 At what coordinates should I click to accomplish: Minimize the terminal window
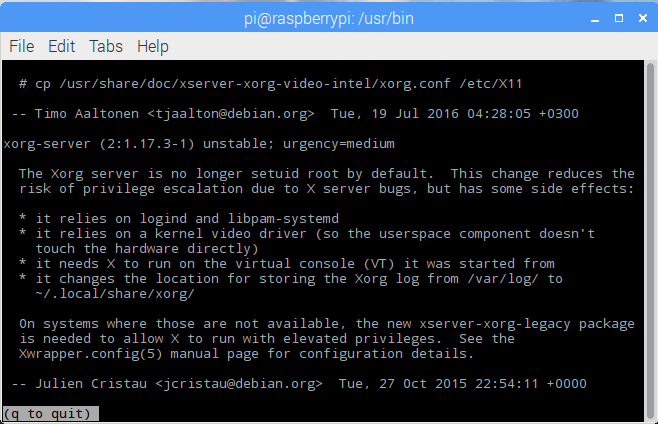[595, 18]
